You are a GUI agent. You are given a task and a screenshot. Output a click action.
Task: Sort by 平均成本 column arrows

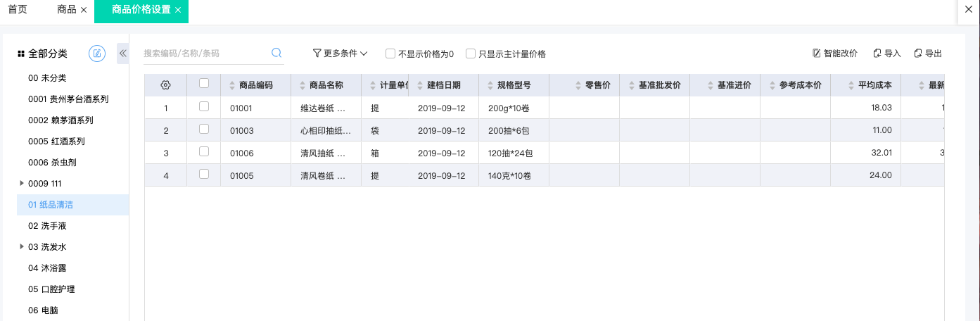[x=852, y=86]
